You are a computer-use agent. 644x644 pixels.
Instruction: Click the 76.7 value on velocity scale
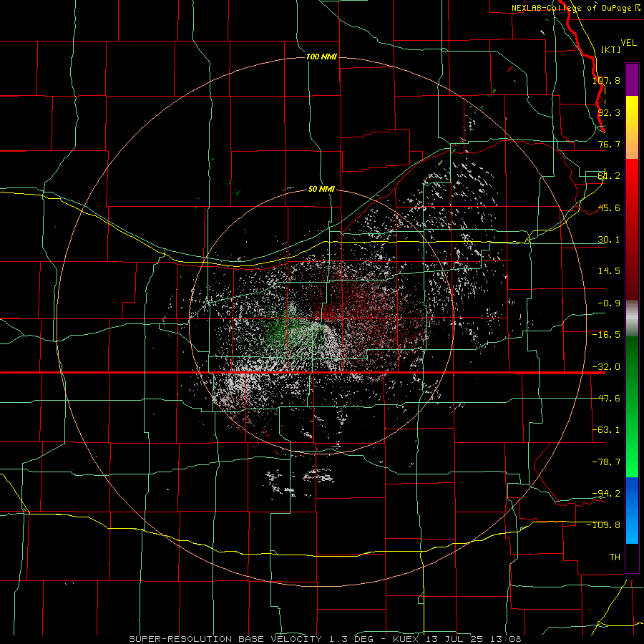click(x=609, y=144)
